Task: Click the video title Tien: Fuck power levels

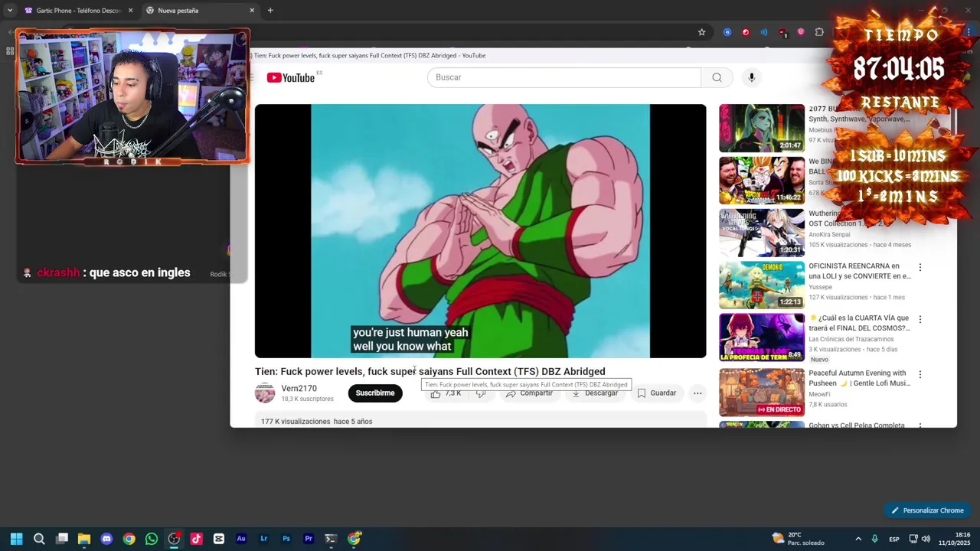Action: [x=430, y=372]
